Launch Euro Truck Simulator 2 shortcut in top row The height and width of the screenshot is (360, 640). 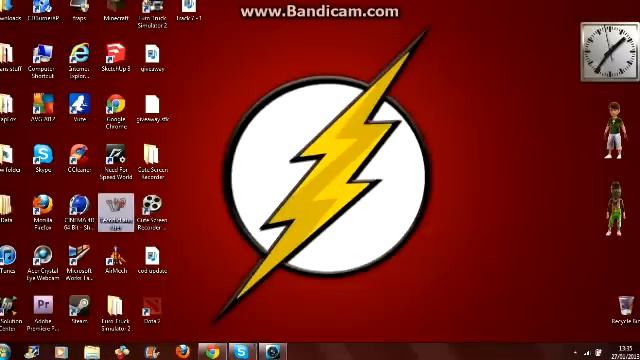(152, 13)
